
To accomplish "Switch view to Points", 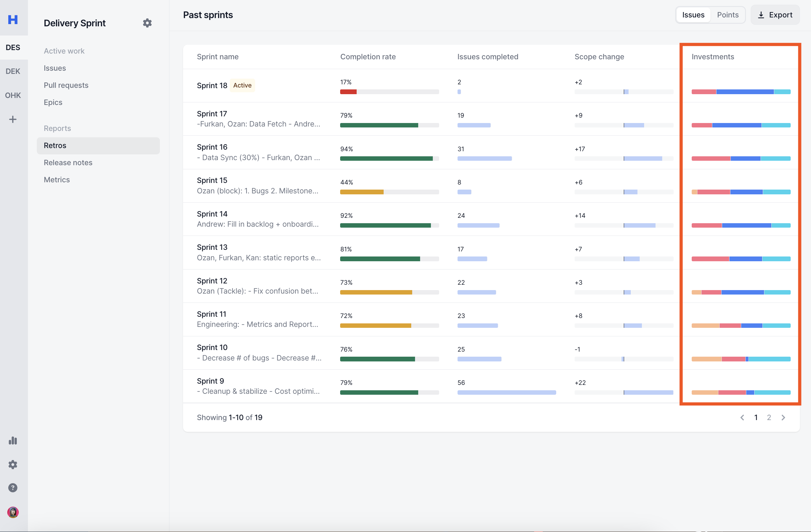I will 728,15.
